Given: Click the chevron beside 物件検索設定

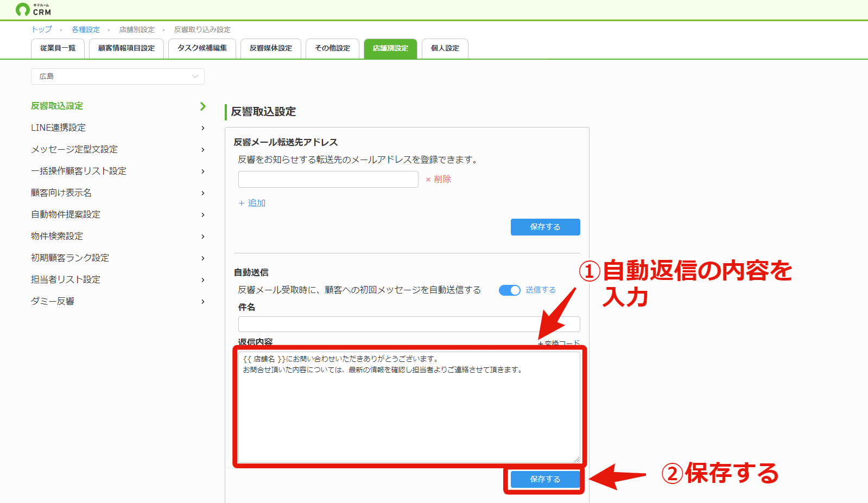Looking at the screenshot, I should (x=203, y=237).
